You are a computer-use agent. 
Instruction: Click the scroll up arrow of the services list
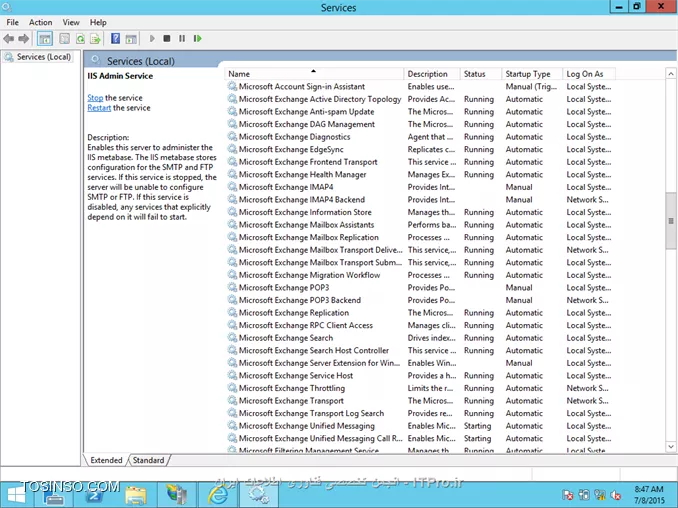click(x=671, y=74)
